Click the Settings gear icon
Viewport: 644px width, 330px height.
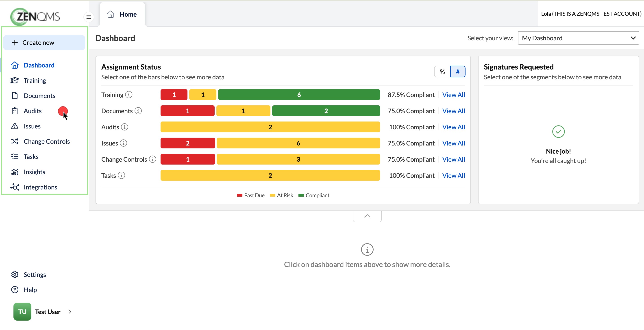[15, 274]
